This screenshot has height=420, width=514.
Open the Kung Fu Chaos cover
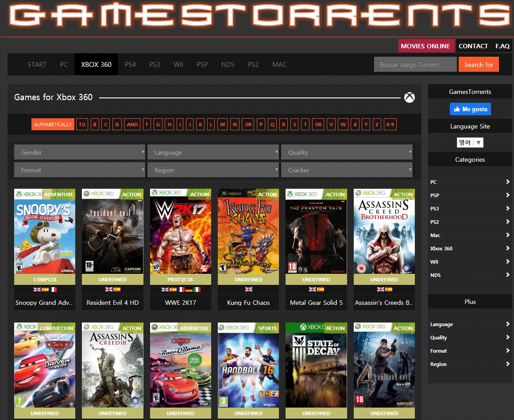pyautogui.click(x=248, y=231)
